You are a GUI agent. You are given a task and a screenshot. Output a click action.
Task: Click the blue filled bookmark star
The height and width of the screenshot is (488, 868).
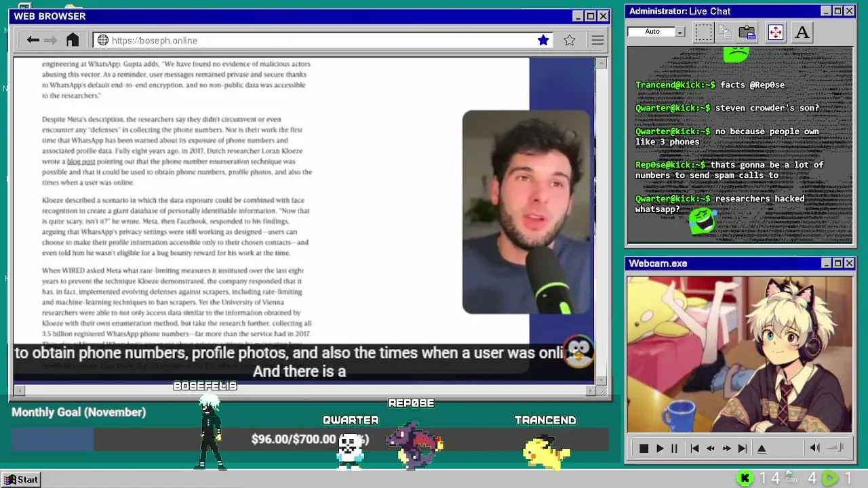pos(543,40)
